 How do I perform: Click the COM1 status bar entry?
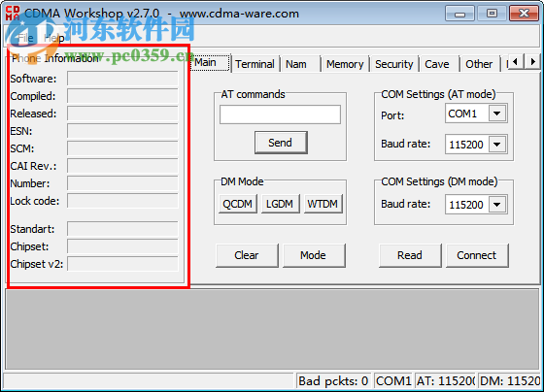coord(393,381)
